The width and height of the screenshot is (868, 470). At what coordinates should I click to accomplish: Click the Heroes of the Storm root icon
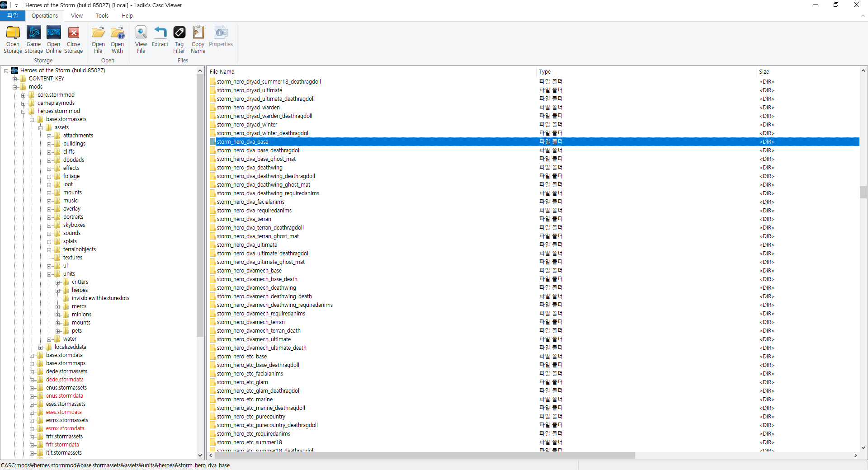click(x=14, y=70)
